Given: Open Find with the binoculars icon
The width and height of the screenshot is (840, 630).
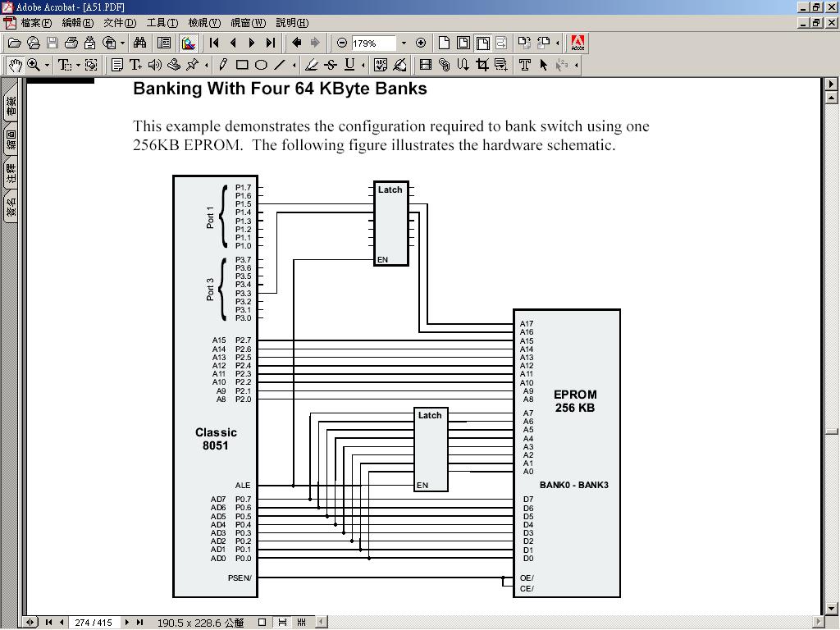Looking at the screenshot, I should tap(139, 43).
